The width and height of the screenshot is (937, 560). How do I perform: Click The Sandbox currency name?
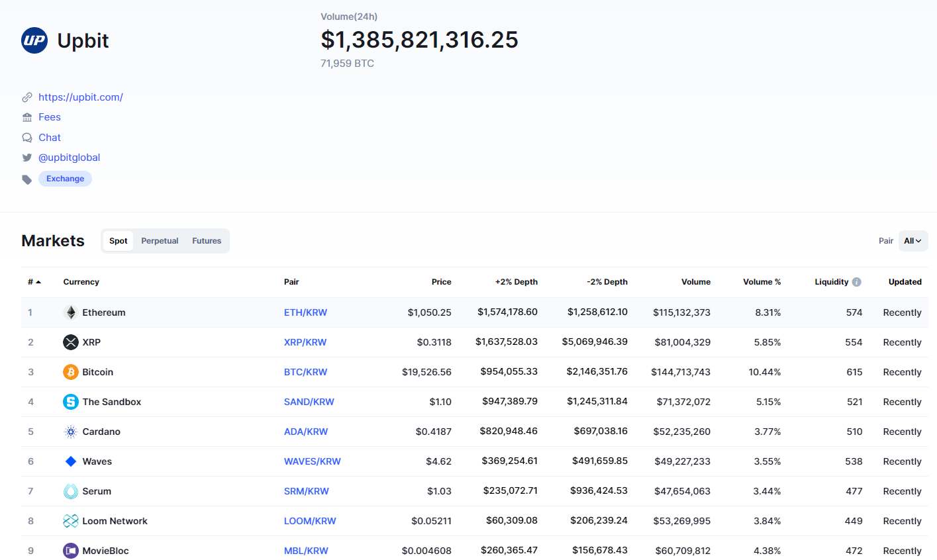point(112,402)
